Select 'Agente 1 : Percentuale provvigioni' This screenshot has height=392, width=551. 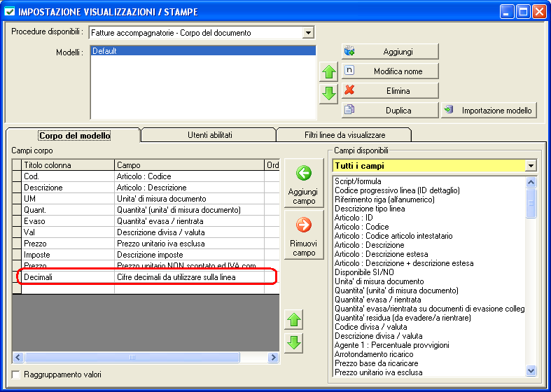392,345
